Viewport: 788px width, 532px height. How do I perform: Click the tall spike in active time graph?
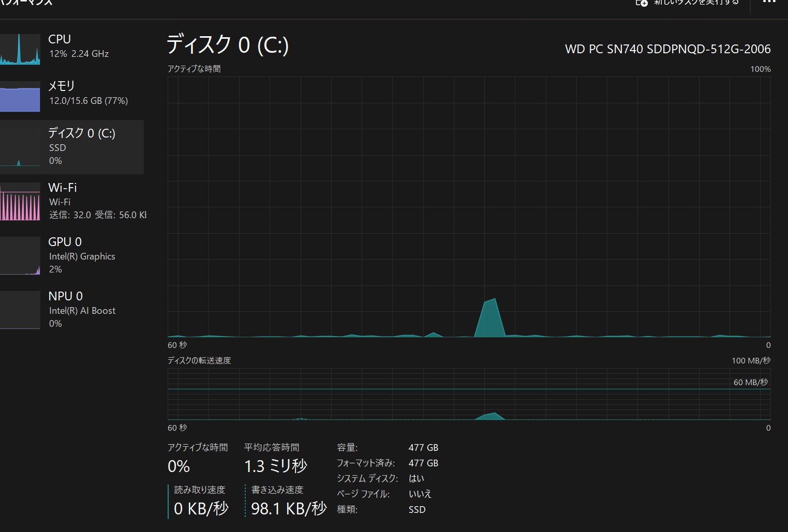click(490, 319)
